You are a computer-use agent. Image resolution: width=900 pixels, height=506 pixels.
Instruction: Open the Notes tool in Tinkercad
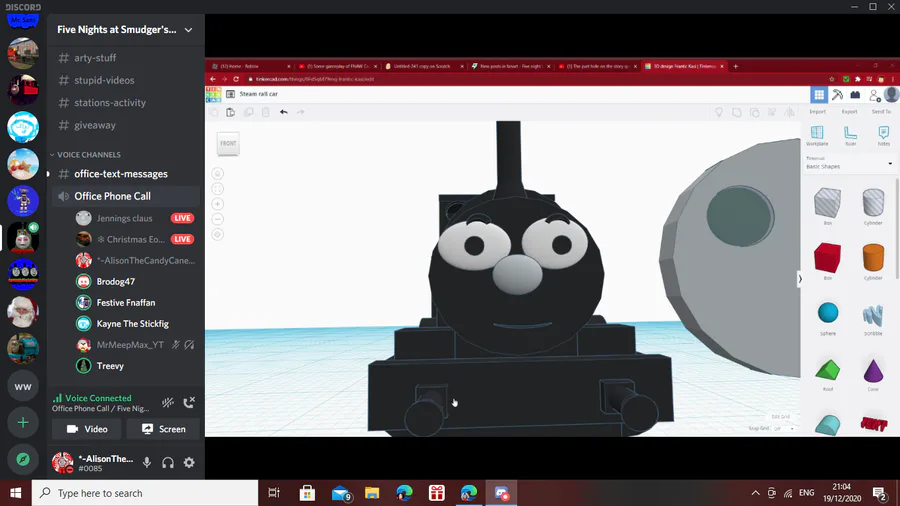point(883,135)
